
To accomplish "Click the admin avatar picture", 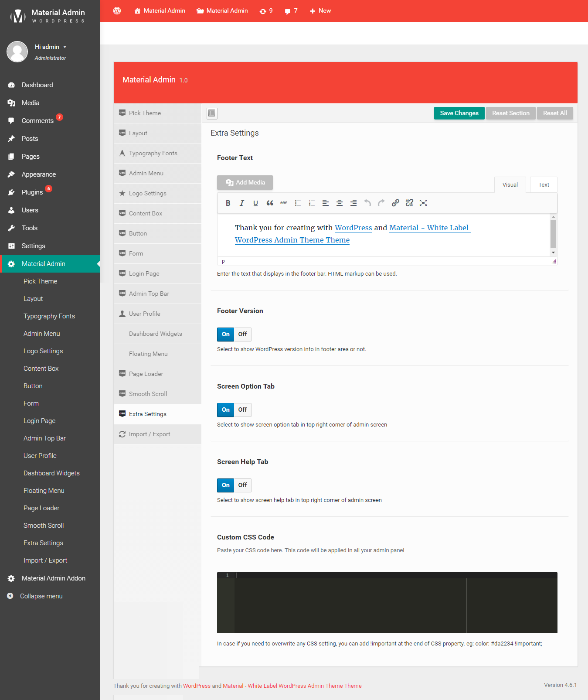I will click(17, 52).
